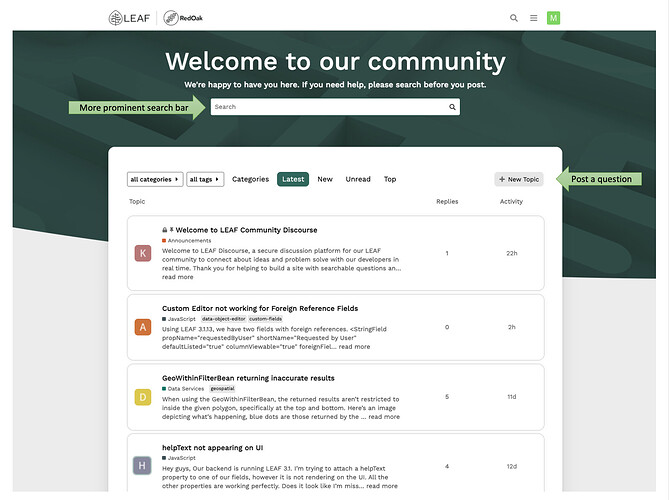669x500 pixels.
Task: Click reply count 1 on Welcome topic
Action: coord(447,253)
